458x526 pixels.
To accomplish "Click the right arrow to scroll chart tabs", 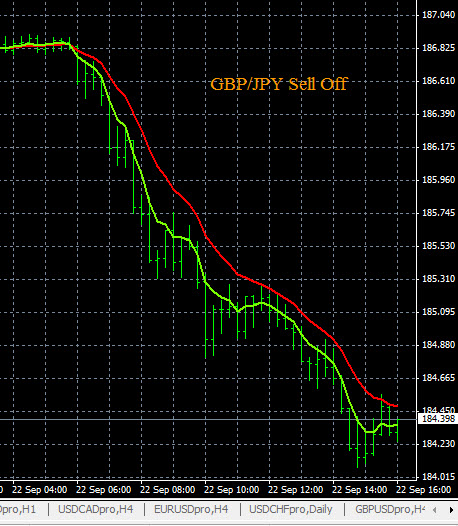I will [x=451, y=510].
